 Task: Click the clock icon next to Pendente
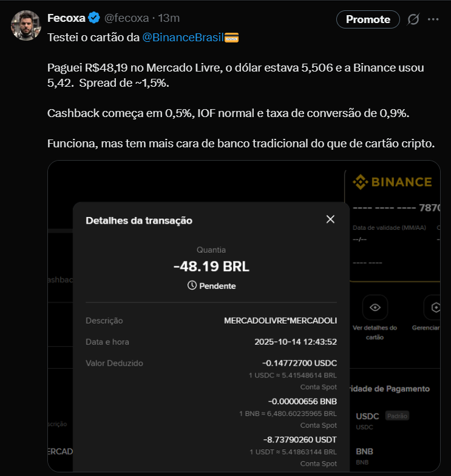pos(192,285)
